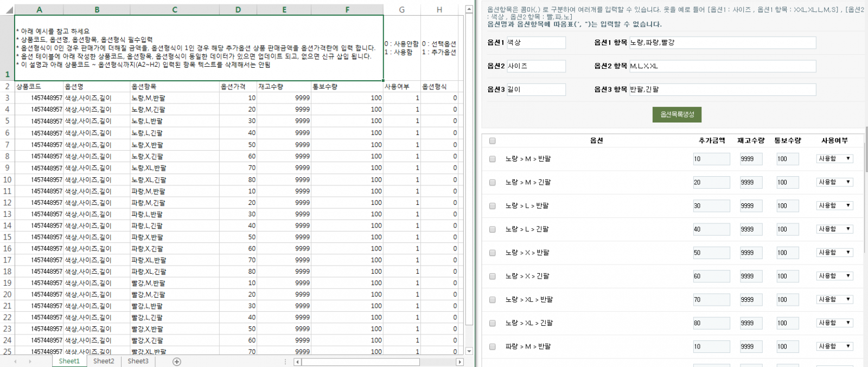Open 사용여부 dropdown for 노랑 > M > 반팔

[x=834, y=159]
